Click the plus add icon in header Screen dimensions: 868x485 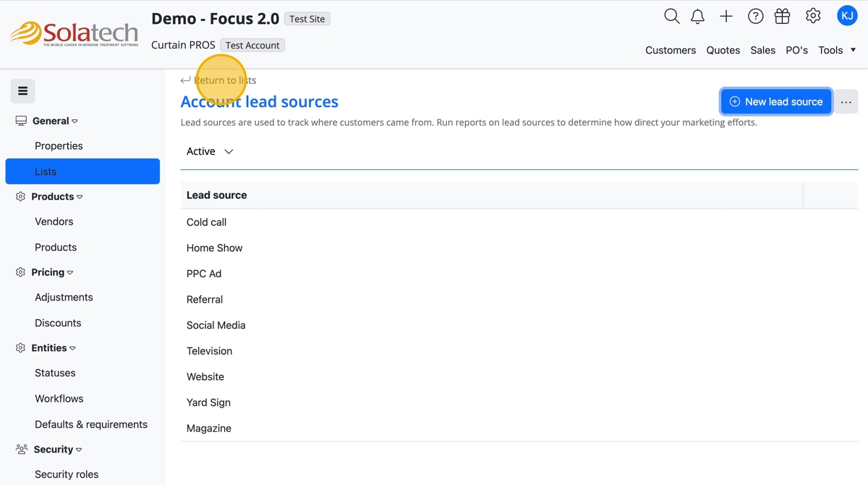[726, 16]
